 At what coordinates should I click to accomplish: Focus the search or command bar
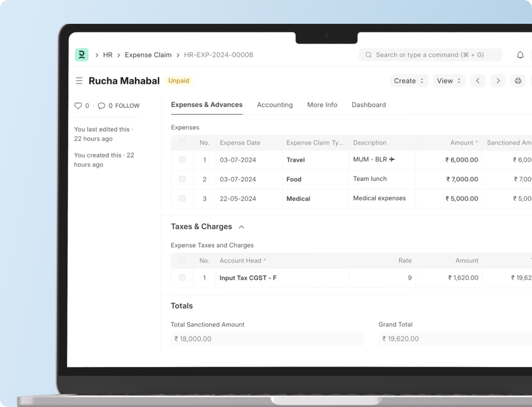point(430,55)
